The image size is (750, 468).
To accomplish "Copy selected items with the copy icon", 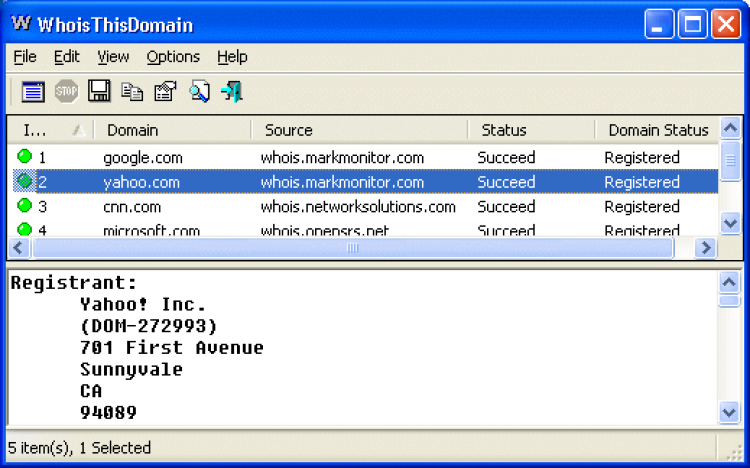I will pyautogui.click(x=132, y=91).
